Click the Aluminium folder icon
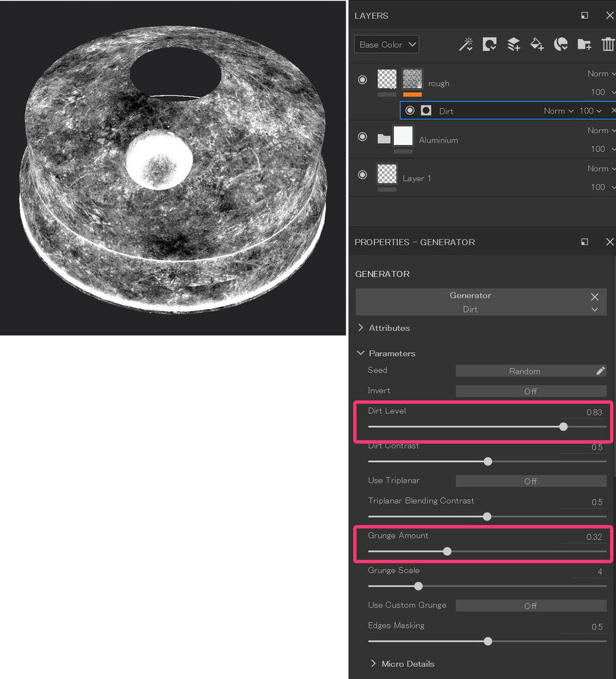Image resolution: width=616 pixels, height=679 pixels. coord(383,139)
